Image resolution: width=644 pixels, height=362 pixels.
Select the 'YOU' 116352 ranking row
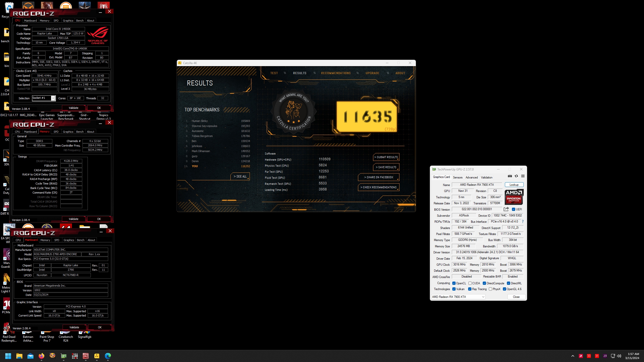pyautogui.click(x=218, y=166)
